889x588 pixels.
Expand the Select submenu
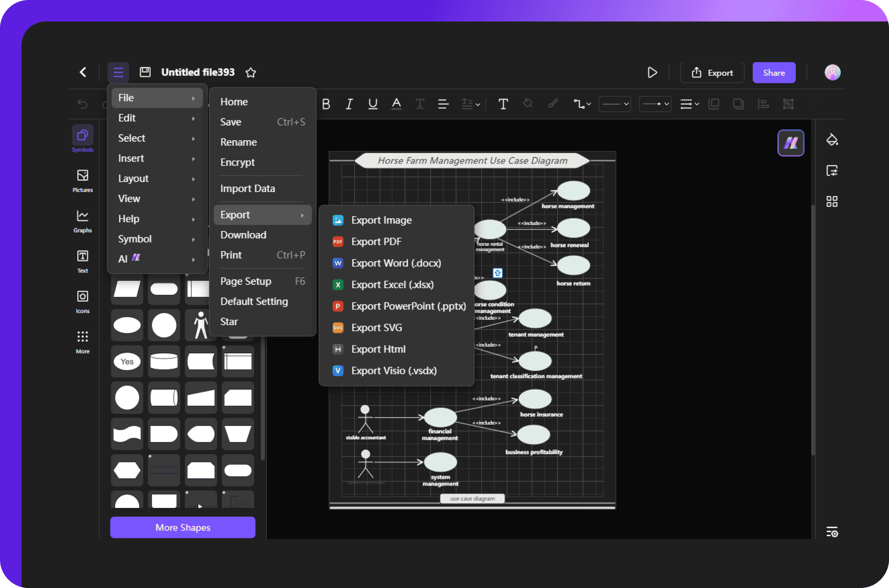(x=157, y=138)
